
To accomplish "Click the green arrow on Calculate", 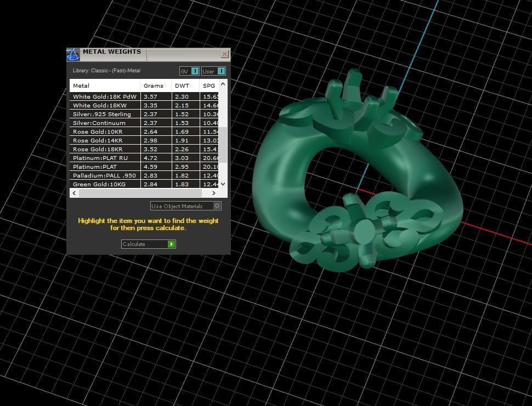I will point(171,244).
